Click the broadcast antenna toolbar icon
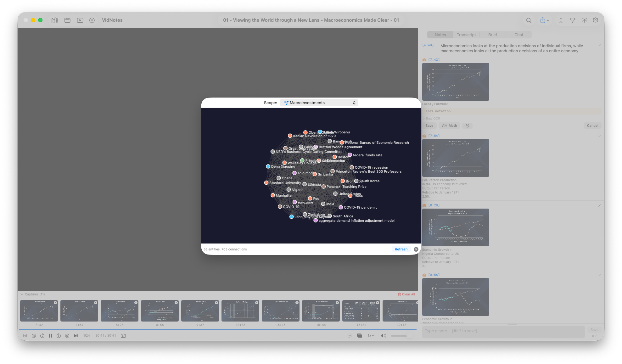 pos(584,20)
